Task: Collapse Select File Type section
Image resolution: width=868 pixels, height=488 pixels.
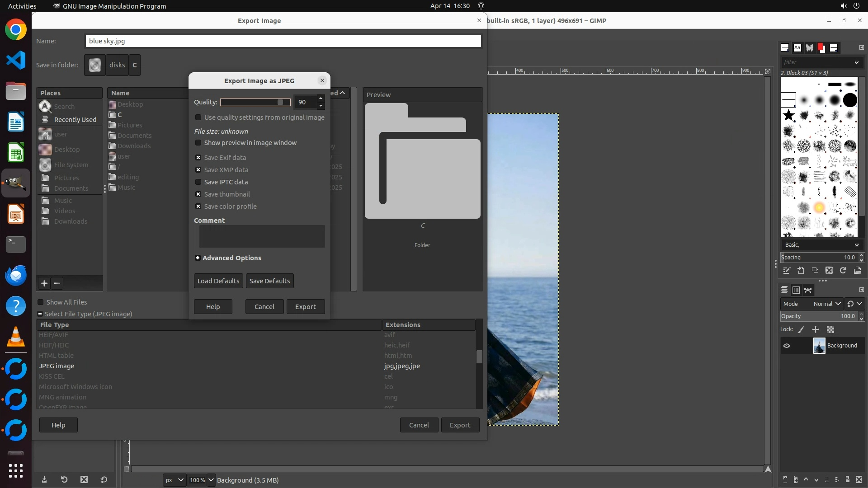Action: click(x=40, y=314)
